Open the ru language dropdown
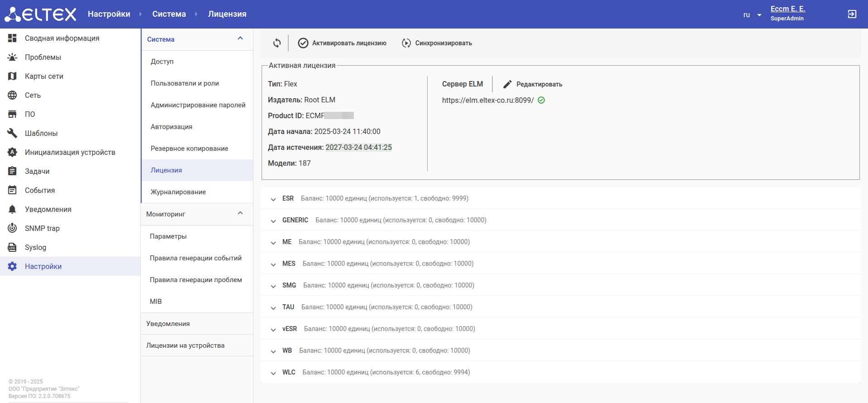This screenshot has height=403, width=868. [x=752, y=15]
